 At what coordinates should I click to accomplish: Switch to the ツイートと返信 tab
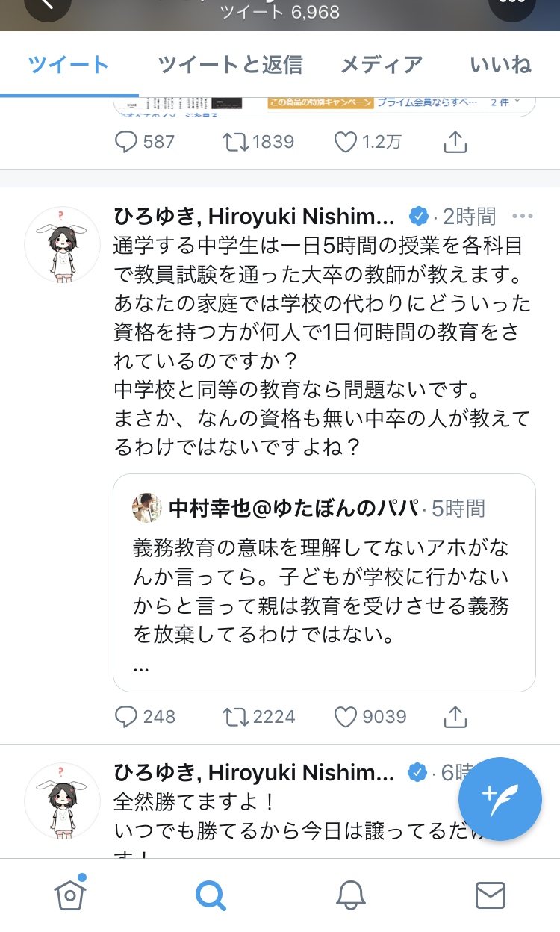tap(230, 65)
